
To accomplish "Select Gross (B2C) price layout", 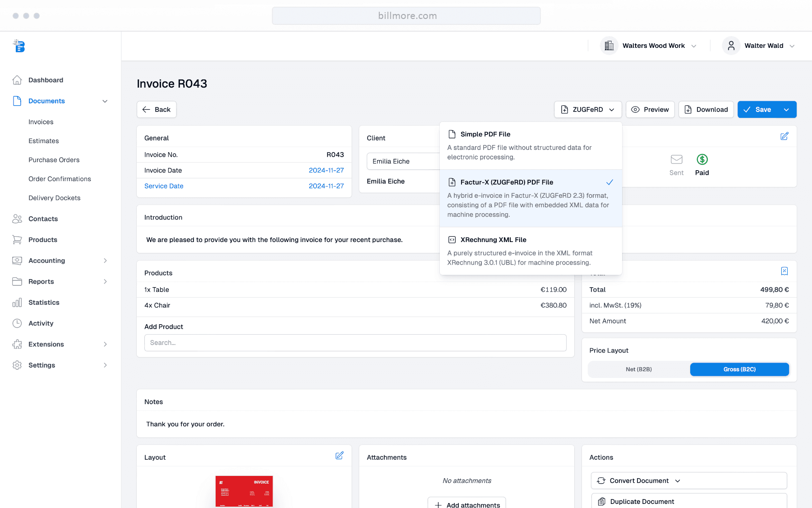I will [739, 369].
